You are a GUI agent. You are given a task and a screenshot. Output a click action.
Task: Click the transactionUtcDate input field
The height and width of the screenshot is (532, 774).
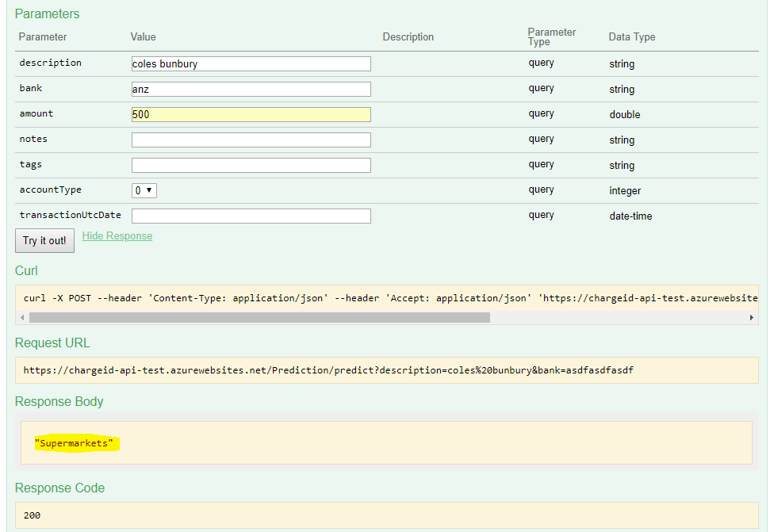251,216
